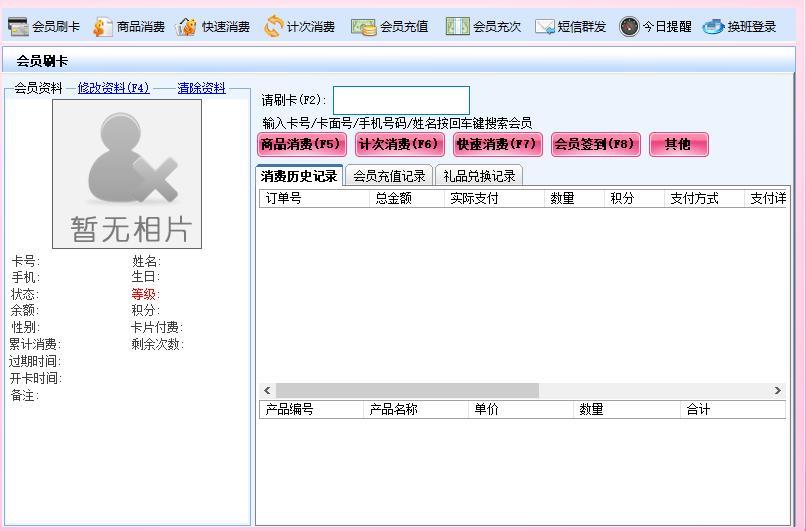This screenshot has height=531, width=806.
Task: Open 计次消费 circular arrows icon
Action: click(273, 26)
